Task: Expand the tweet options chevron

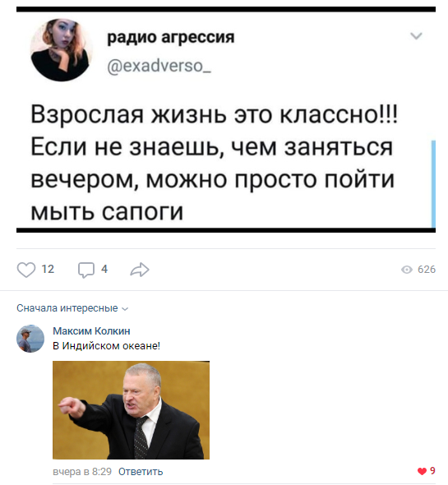Action: (x=416, y=36)
